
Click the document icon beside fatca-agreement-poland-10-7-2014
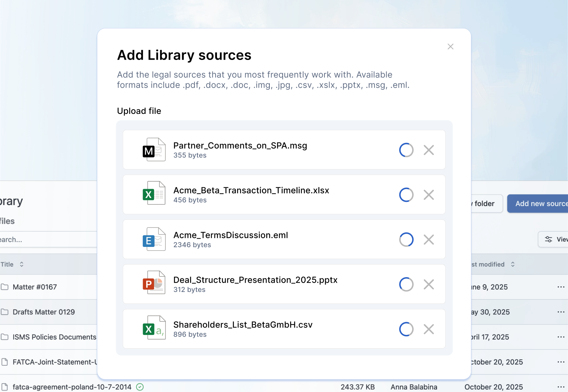[4, 387]
